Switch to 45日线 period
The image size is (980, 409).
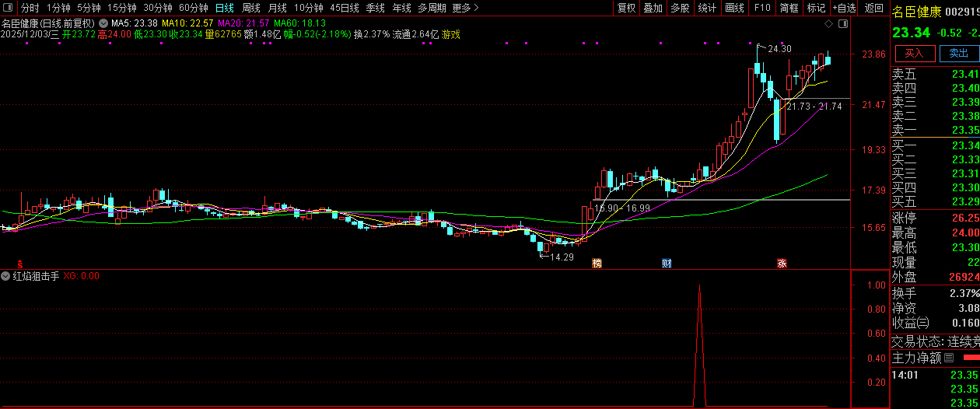[x=345, y=8]
